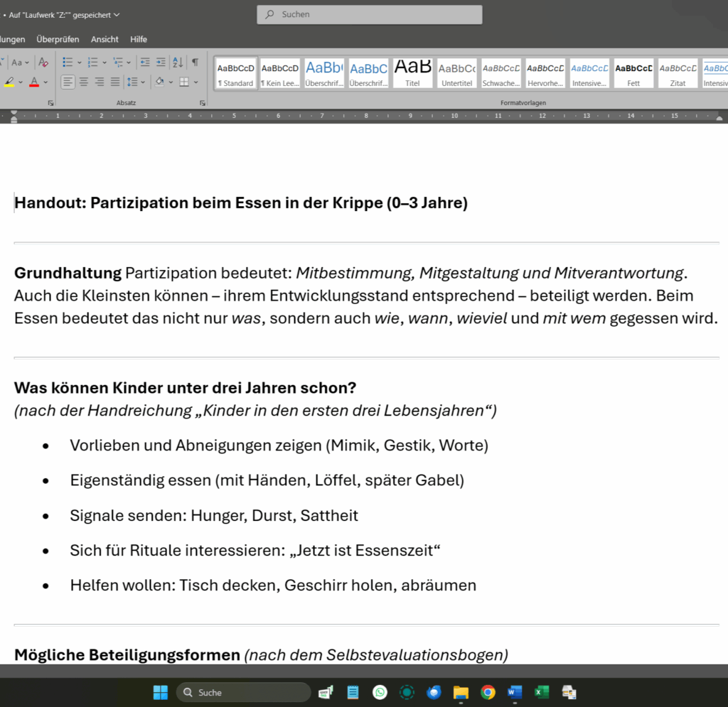Switch to Word in the taskbar

[x=515, y=693]
